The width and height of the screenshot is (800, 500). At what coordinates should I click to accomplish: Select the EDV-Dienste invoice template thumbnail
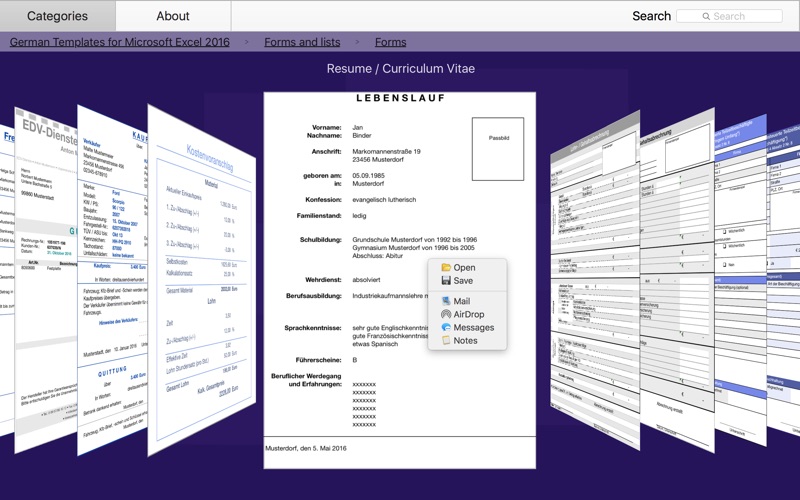click(46, 280)
